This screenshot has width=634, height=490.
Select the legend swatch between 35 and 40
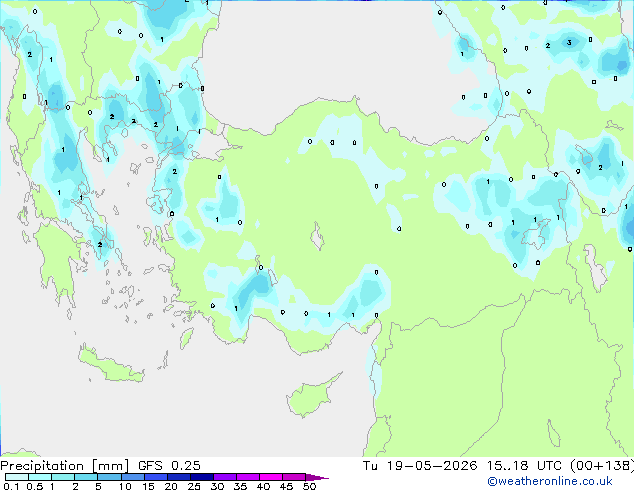tap(247, 477)
